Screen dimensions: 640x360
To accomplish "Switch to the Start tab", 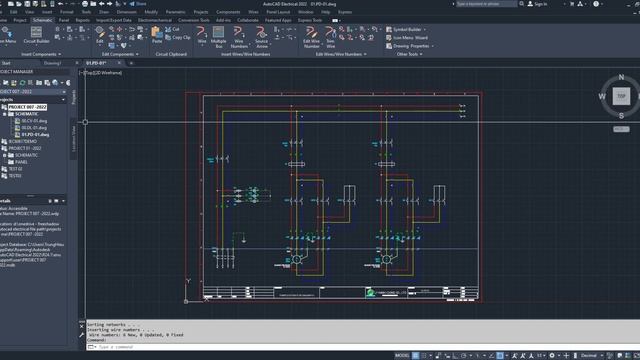I will click(6, 63).
